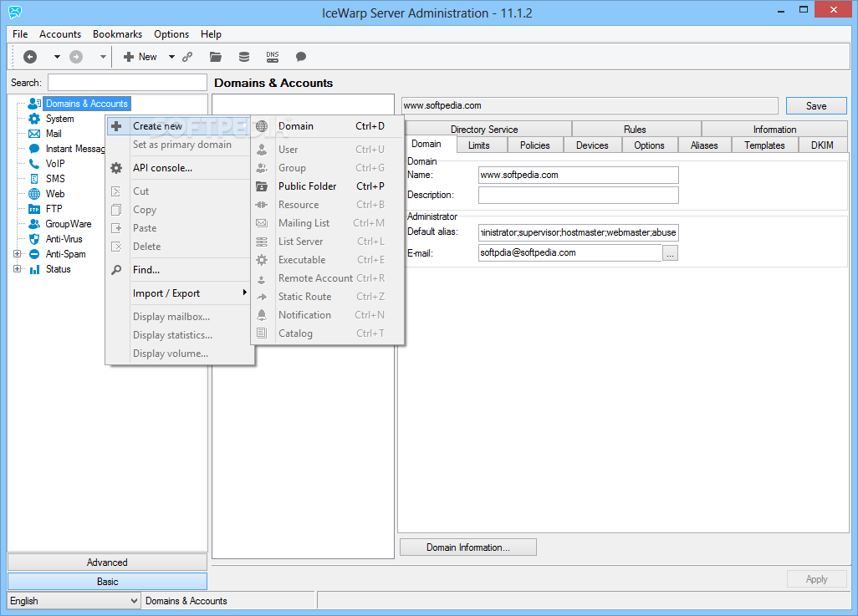Expand the Status tree node
Viewport: 858px width, 616px height.
17,269
